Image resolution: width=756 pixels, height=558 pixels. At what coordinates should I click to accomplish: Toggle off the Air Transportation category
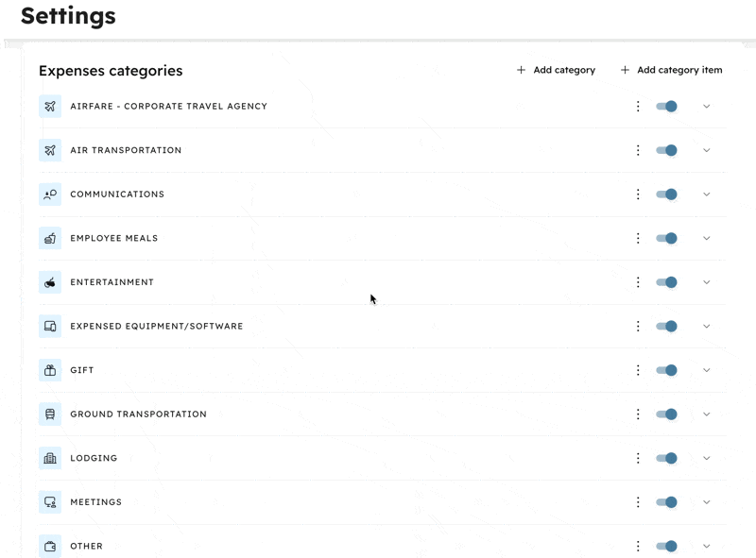coord(667,150)
